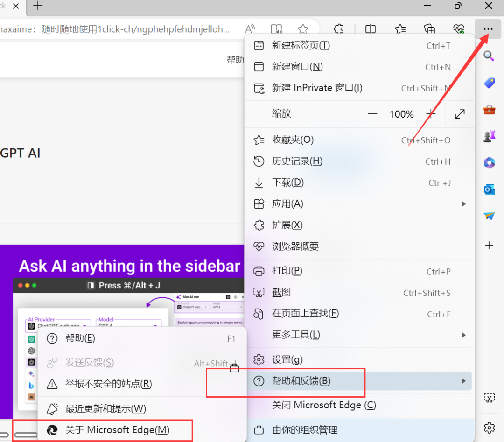Screen dimensions: 504x442
Task: Open Extensions puzzle icon in toolbar
Action: click(339, 29)
